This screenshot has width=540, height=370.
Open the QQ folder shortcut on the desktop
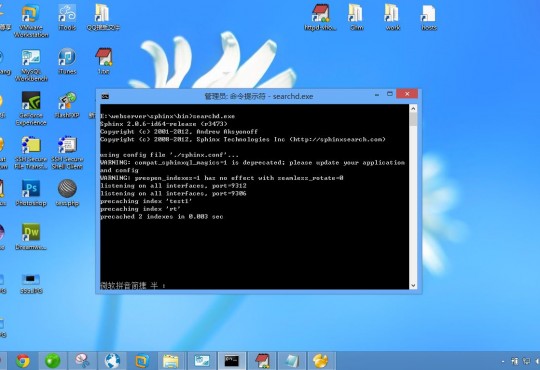(103, 17)
